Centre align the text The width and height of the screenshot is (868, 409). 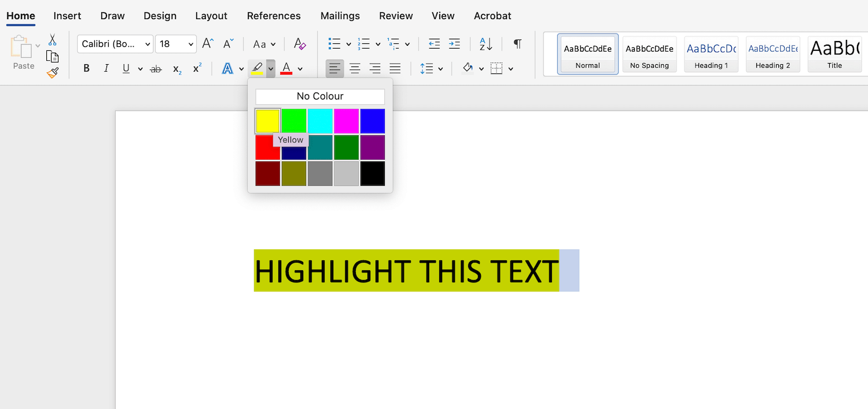(x=355, y=69)
